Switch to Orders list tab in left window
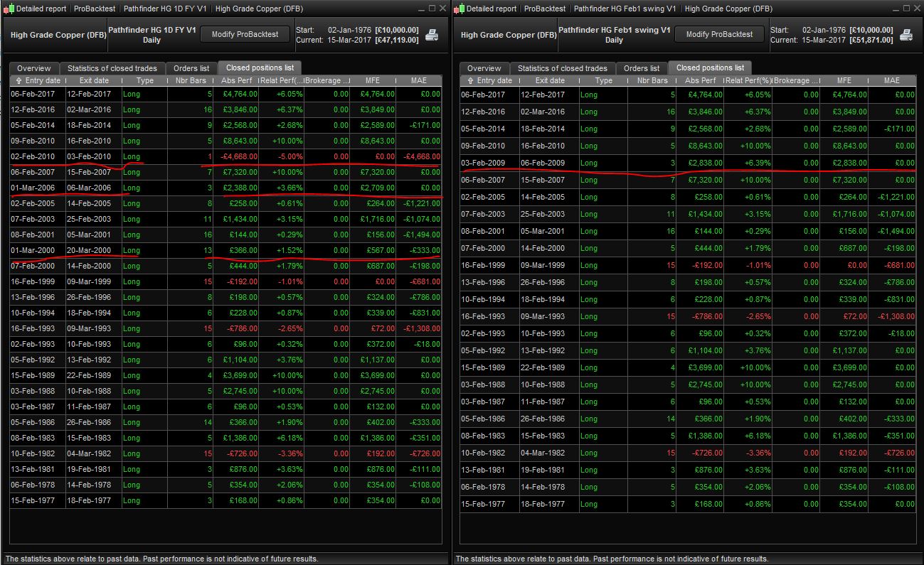The height and width of the screenshot is (565, 924). [191, 68]
